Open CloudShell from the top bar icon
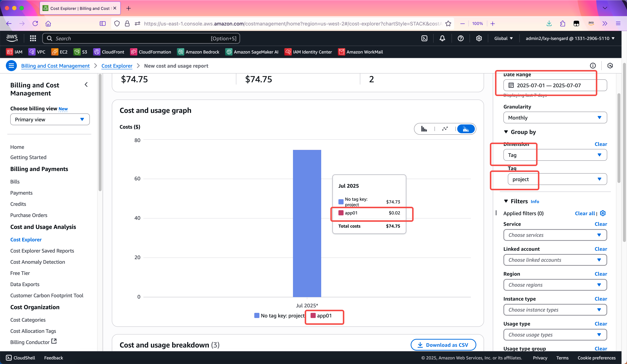The image size is (627, 364). tap(424, 38)
